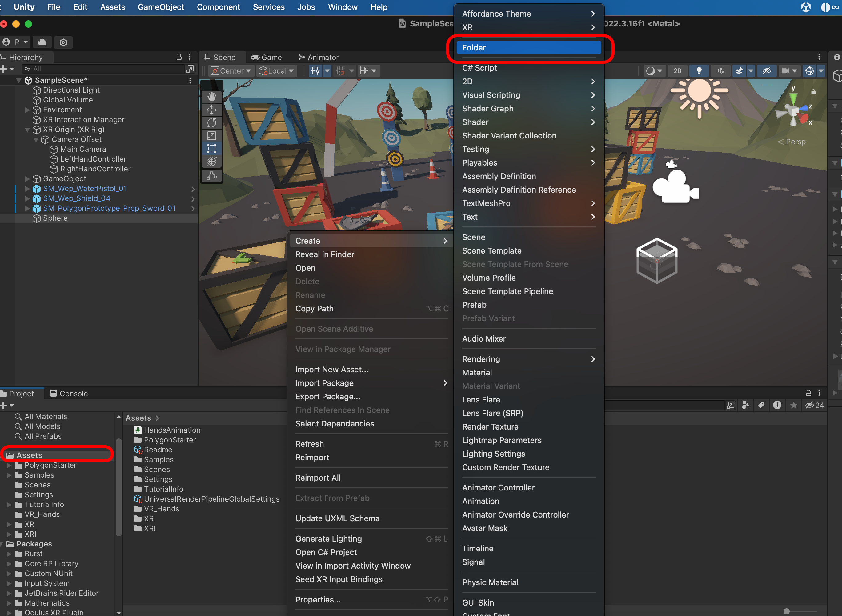Adjust the project icon size slider
Screen dimensions: 842x616
(x=787, y=611)
